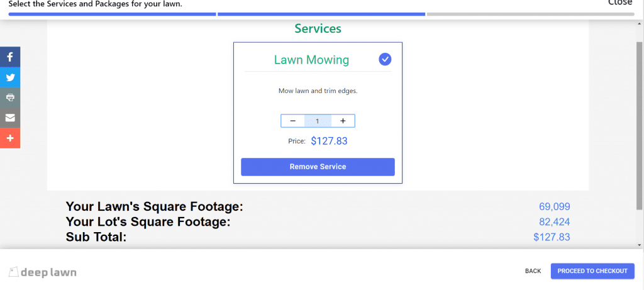Proceed to Checkout
This screenshot has width=644, height=290.
tap(592, 271)
